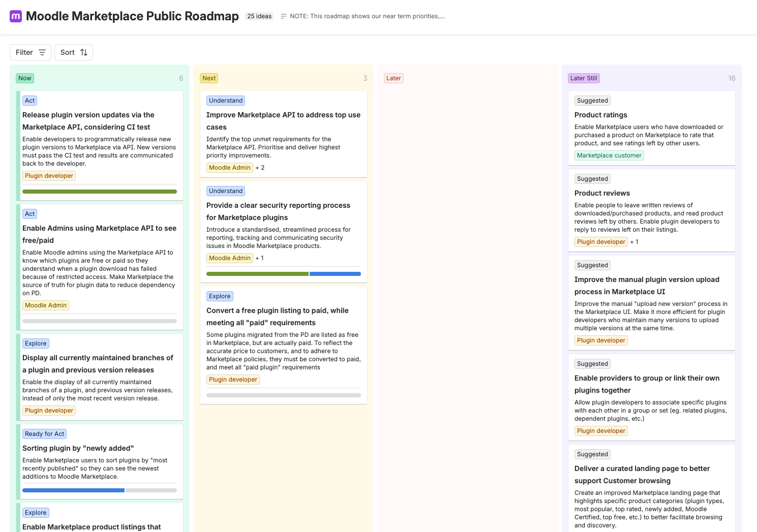
Task: Open the Sort button
Action: [x=74, y=52]
